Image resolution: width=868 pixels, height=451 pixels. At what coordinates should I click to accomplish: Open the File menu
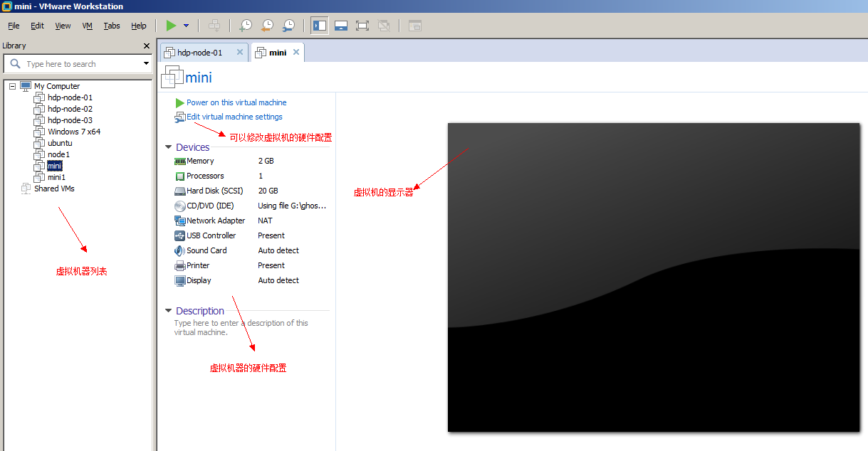click(x=14, y=26)
